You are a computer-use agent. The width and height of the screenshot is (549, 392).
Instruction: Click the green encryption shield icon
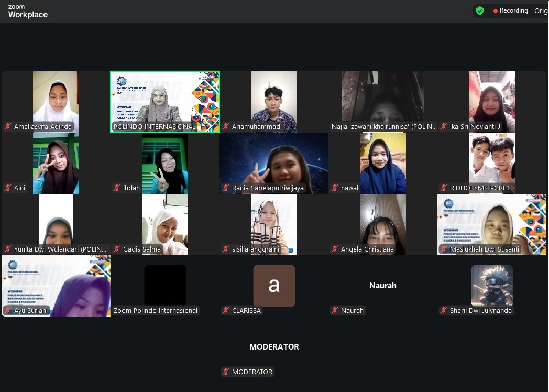tap(480, 10)
